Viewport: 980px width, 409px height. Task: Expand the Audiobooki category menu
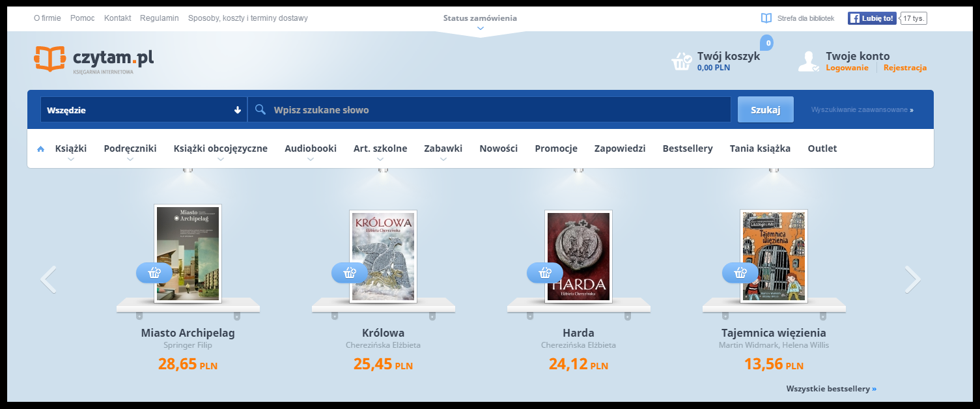(x=310, y=149)
